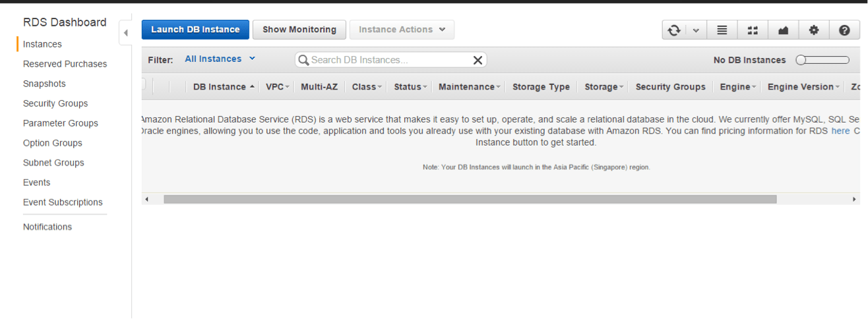Sort by Class column header
Image resolution: width=868 pixels, height=319 pixels.
(367, 87)
